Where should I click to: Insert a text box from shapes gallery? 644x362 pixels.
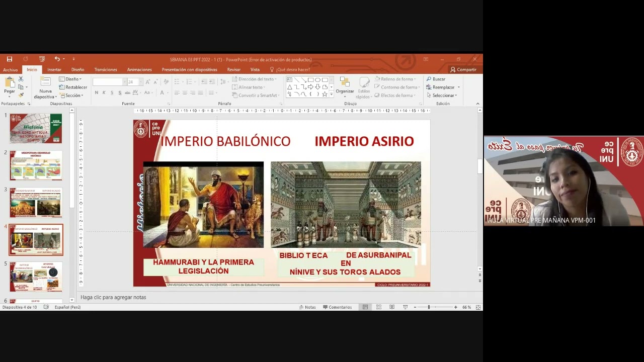(x=290, y=80)
